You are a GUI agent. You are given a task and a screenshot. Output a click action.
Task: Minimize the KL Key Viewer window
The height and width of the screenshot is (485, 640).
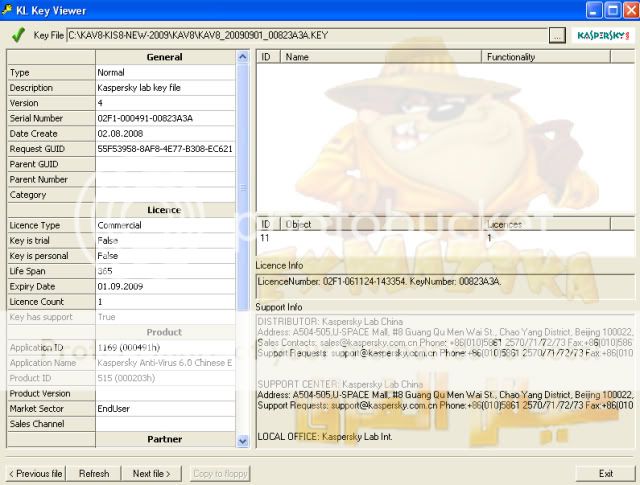pyautogui.click(x=594, y=10)
